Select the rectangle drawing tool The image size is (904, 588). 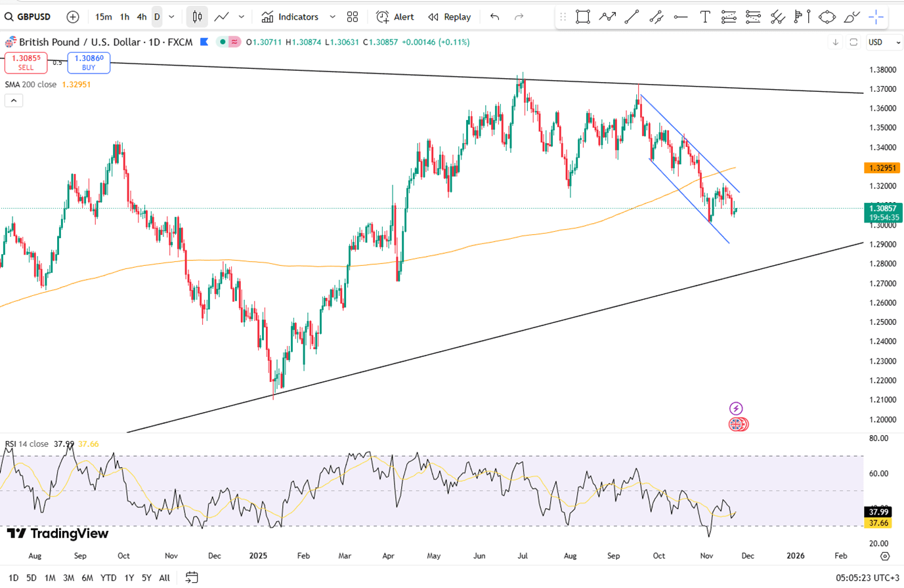tap(582, 17)
